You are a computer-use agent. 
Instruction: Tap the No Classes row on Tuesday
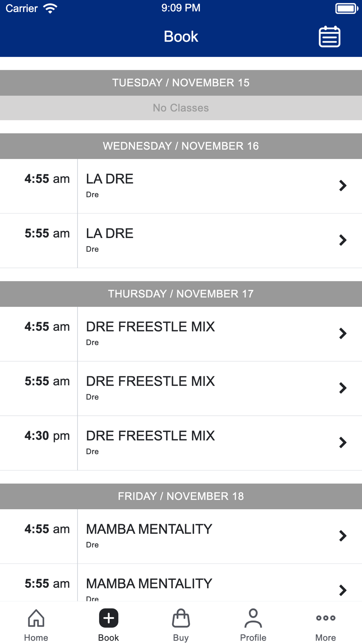(181, 108)
